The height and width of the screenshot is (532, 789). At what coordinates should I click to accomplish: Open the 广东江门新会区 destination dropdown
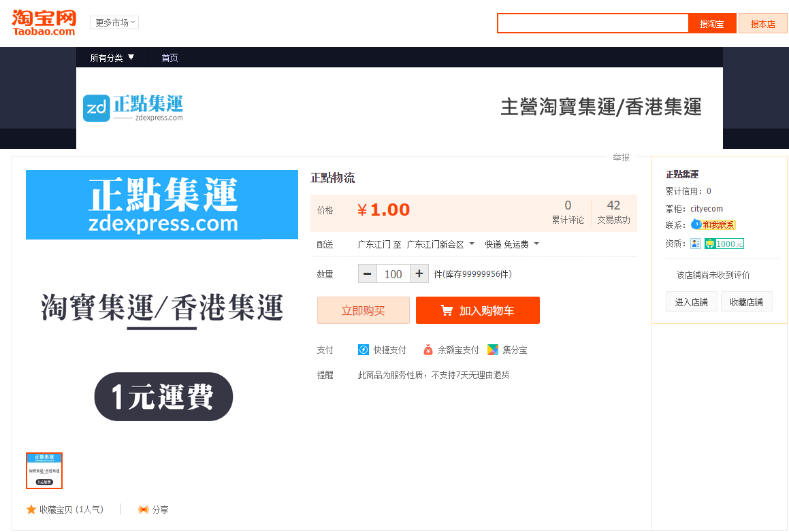click(x=440, y=244)
